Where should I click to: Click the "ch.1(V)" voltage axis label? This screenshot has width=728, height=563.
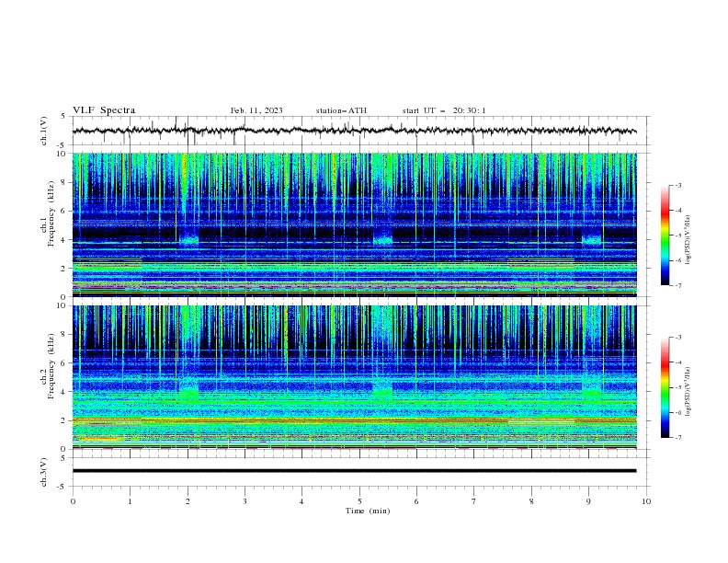[44, 131]
